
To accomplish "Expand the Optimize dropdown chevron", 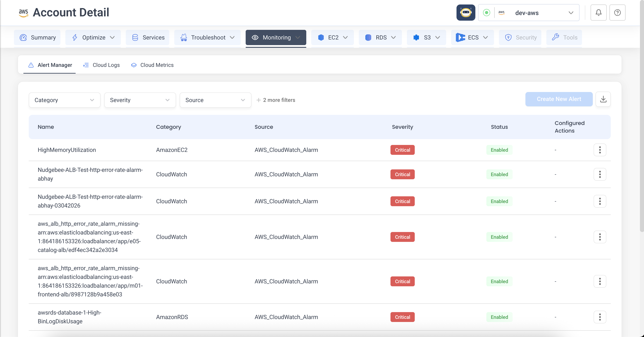I will pos(112,37).
